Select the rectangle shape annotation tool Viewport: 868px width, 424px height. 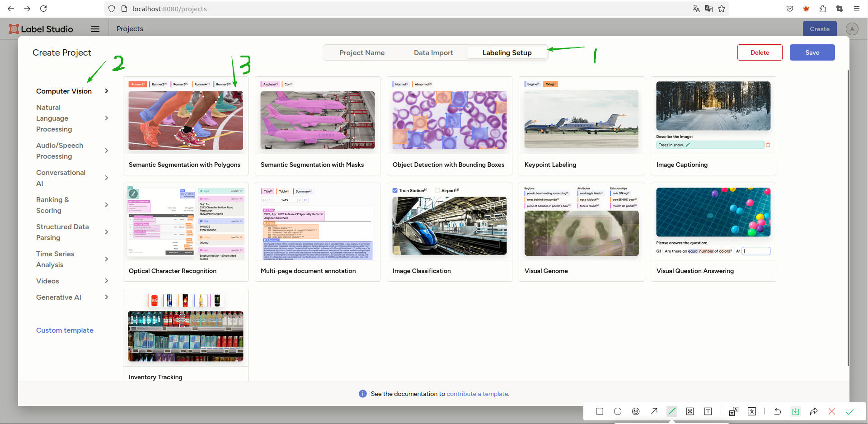click(x=600, y=411)
